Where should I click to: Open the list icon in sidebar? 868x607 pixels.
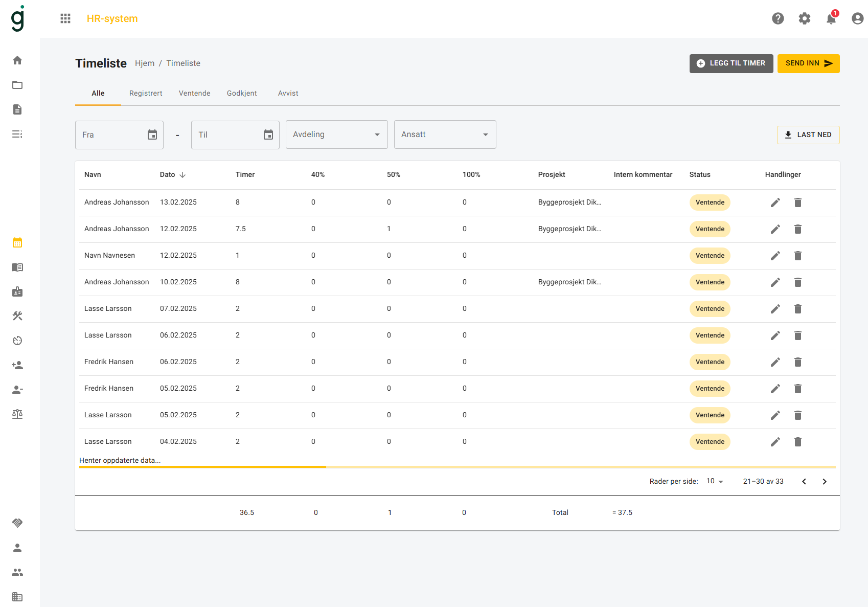17,134
